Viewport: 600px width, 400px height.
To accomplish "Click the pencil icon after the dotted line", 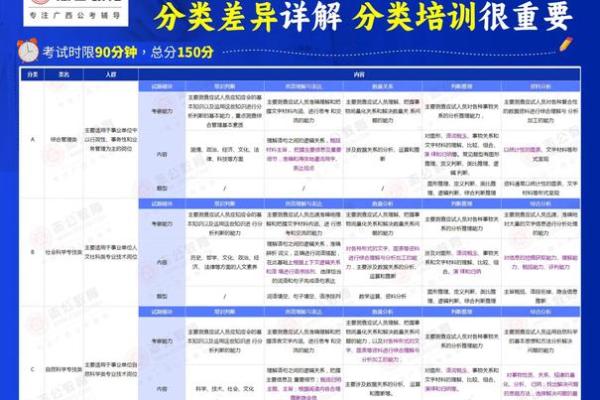I will tap(566, 44).
